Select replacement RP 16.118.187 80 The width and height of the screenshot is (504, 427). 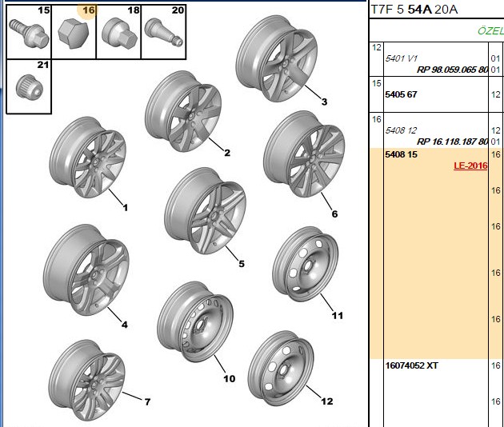(x=452, y=142)
